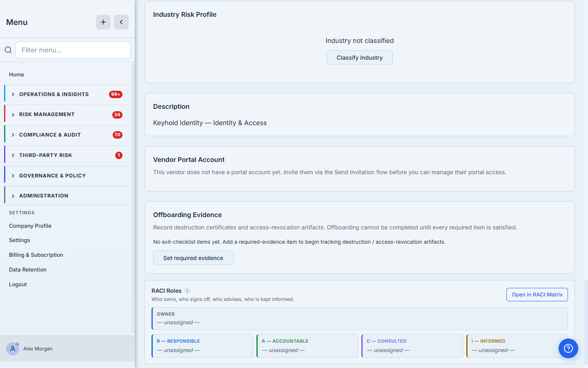Click the Industry Risk Profile heading
588x368 pixels.
point(185,14)
